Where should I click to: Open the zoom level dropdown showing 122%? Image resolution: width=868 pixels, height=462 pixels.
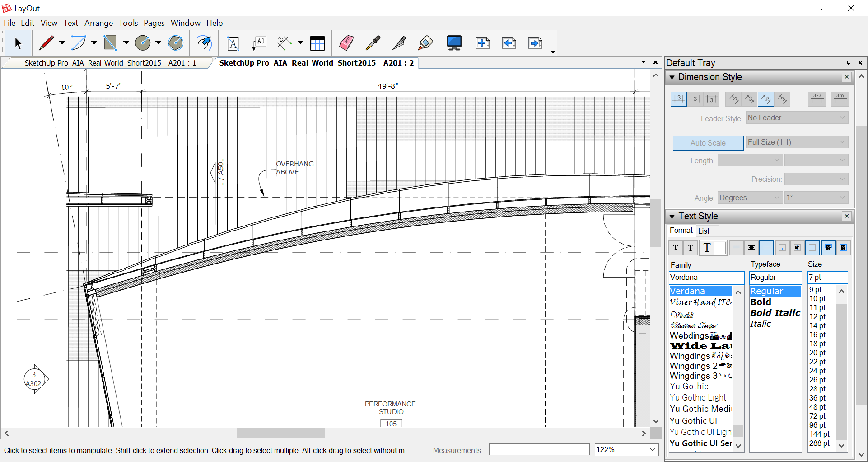coord(653,449)
